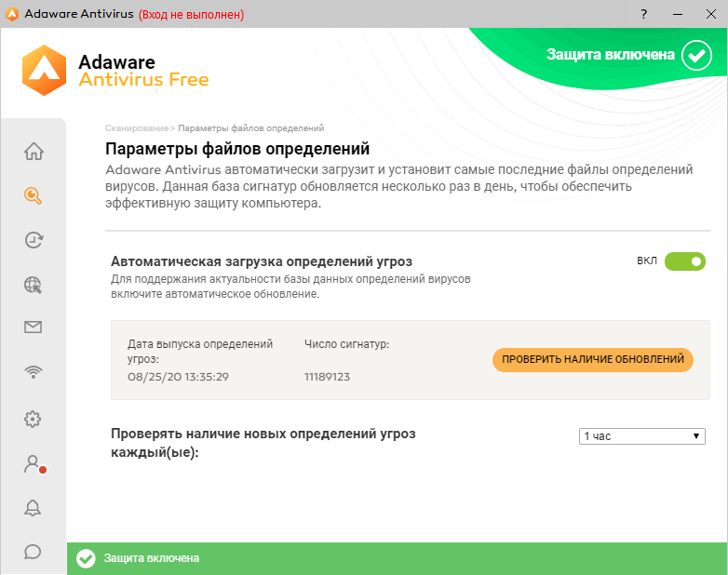Screen dimensions: 728x575
Task: Click 'ПРОВЕРИТЬ НАЛИЧИЕ ОБНОВЛЕНИЙ' button
Action: tap(593, 360)
